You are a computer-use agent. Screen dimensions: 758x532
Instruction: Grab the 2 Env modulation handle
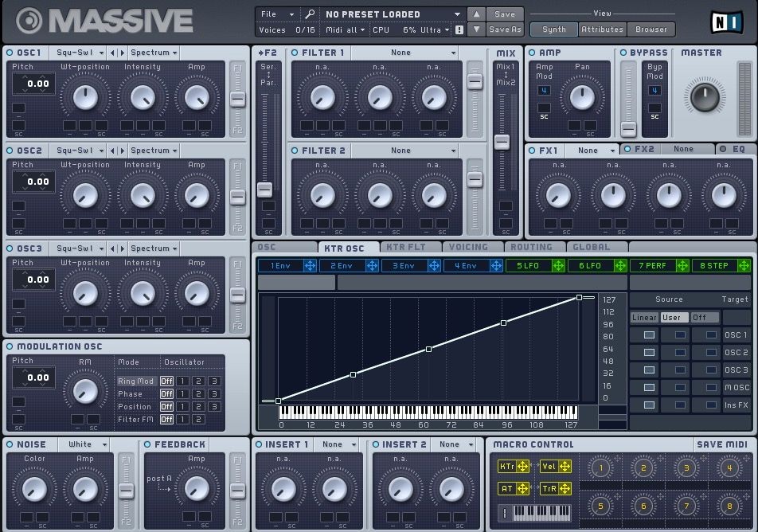pyautogui.click(x=372, y=265)
